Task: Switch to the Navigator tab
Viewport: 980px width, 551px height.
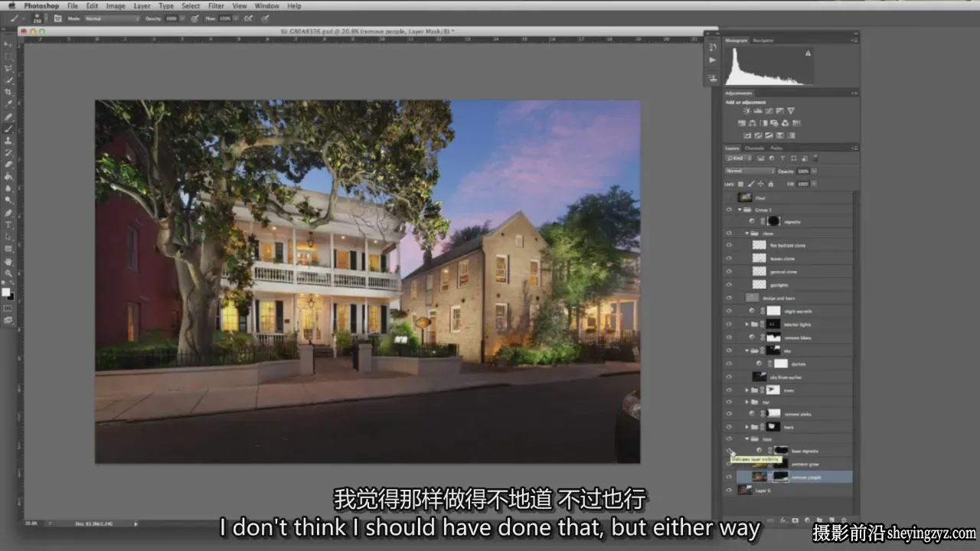Action: (x=763, y=40)
